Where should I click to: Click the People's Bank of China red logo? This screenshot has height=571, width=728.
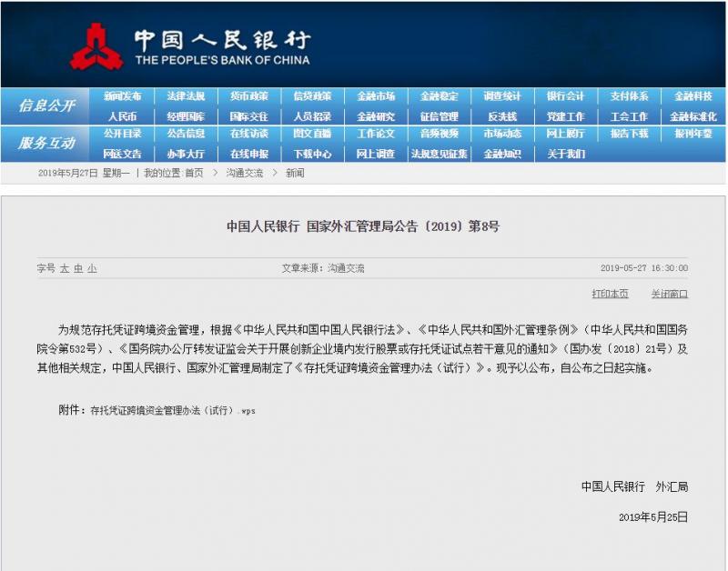tap(97, 47)
